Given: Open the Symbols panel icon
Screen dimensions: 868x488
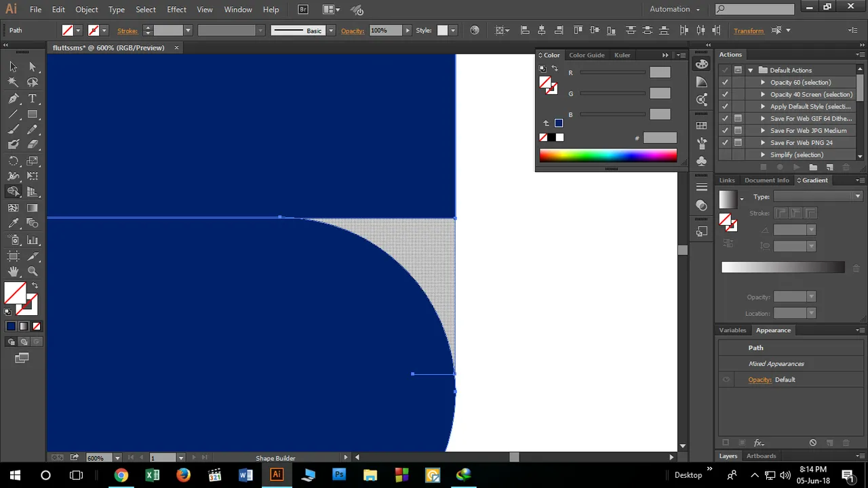Looking at the screenshot, I should (x=702, y=162).
